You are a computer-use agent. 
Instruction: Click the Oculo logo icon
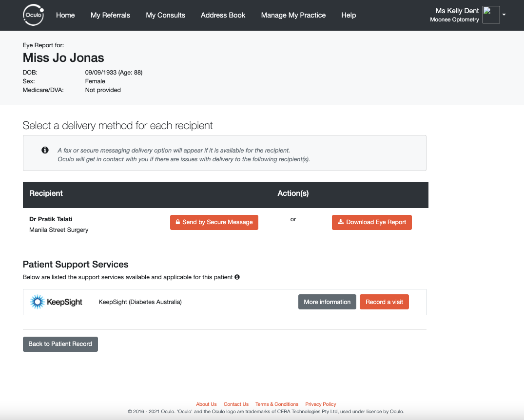pos(34,15)
